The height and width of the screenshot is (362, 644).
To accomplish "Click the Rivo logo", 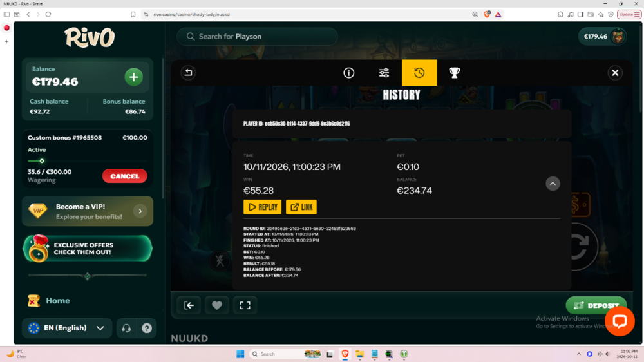I will (89, 37).
